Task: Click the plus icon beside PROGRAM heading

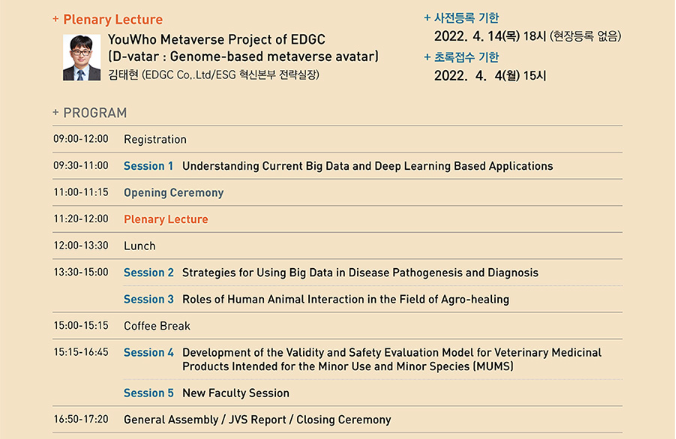Action: (55, 112)
